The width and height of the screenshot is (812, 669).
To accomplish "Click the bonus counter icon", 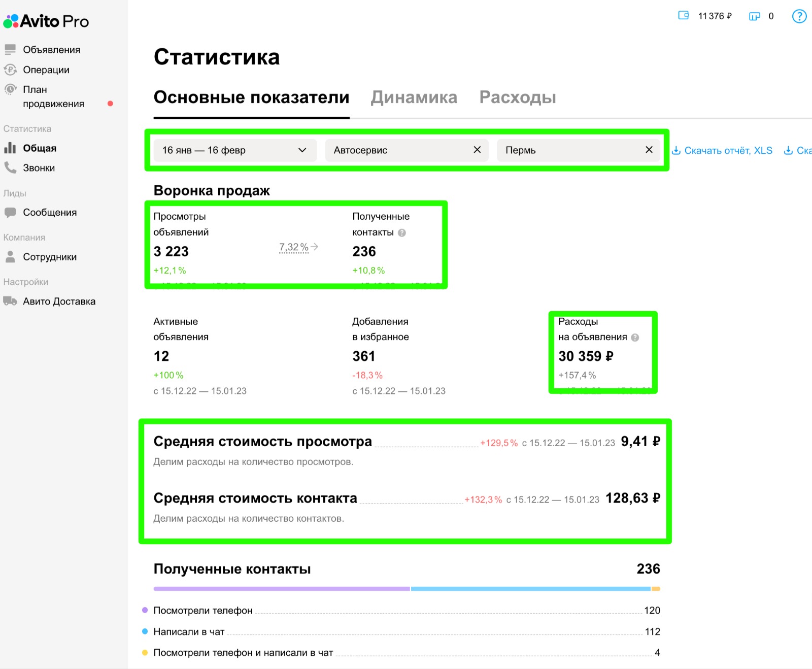I will 755,16.
